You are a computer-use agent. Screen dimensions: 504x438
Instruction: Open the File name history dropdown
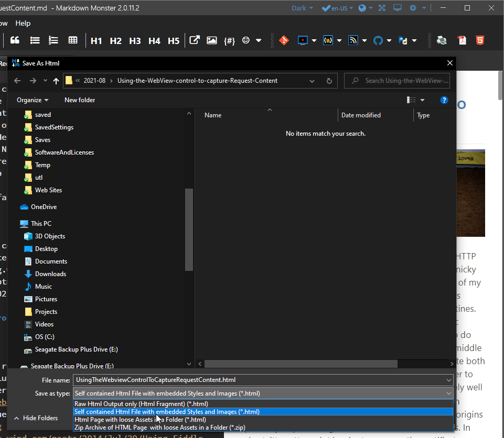449,380
